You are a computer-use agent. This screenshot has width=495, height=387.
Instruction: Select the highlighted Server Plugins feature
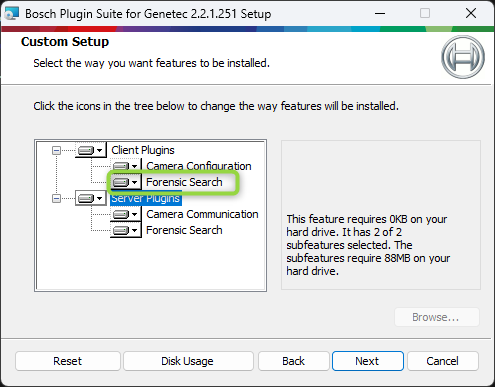pyautogui.click(x=146, y=198)
